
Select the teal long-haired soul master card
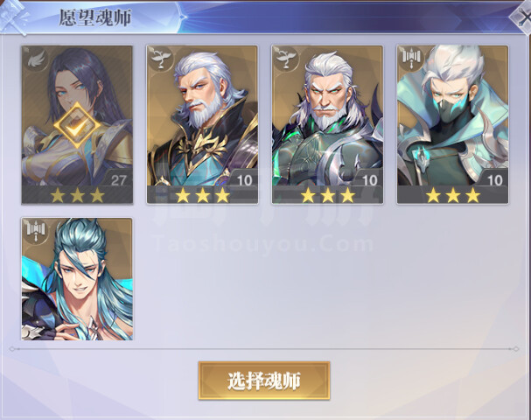(77, 279)
